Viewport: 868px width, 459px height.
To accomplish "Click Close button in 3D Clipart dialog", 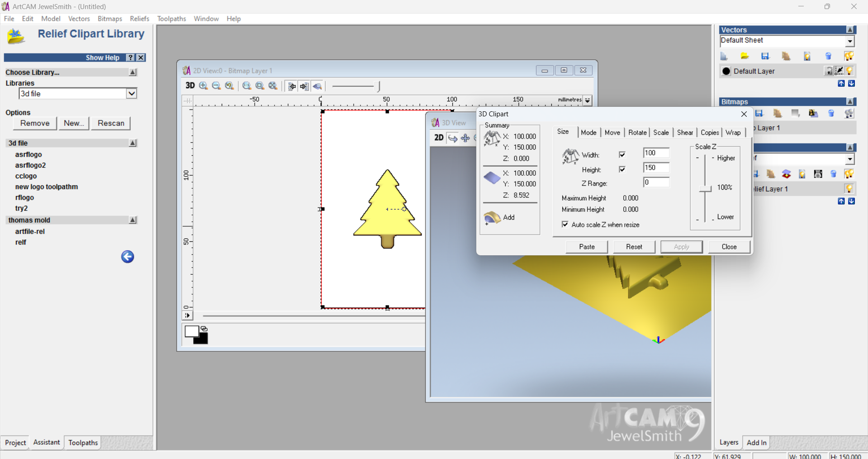I will 729,247.
